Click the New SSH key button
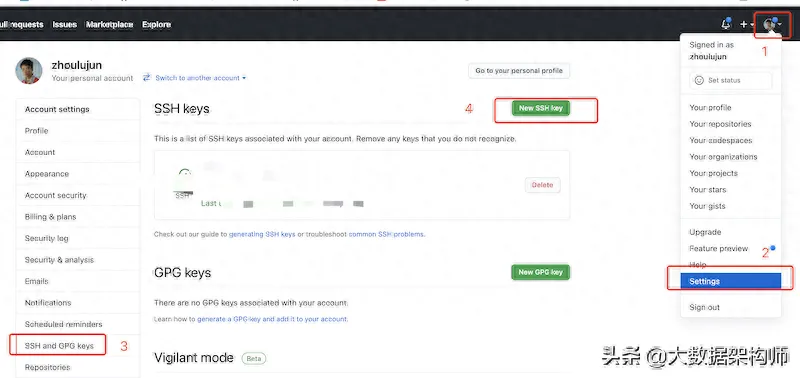The width and height of the screenshot is (800, 378). 540,108
